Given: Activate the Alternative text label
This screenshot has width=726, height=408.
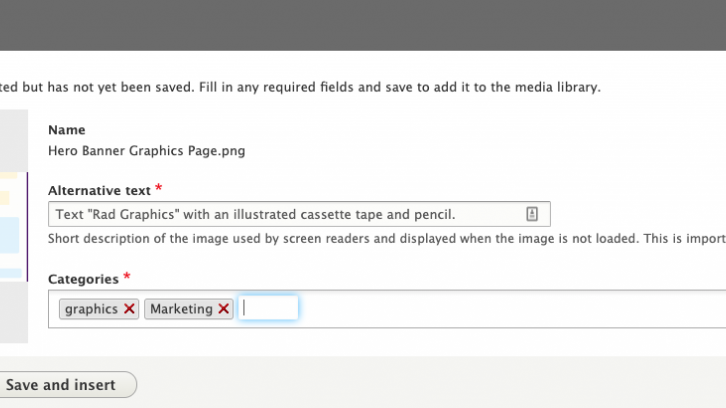Looking at the screenshot, I should (100, 190).
